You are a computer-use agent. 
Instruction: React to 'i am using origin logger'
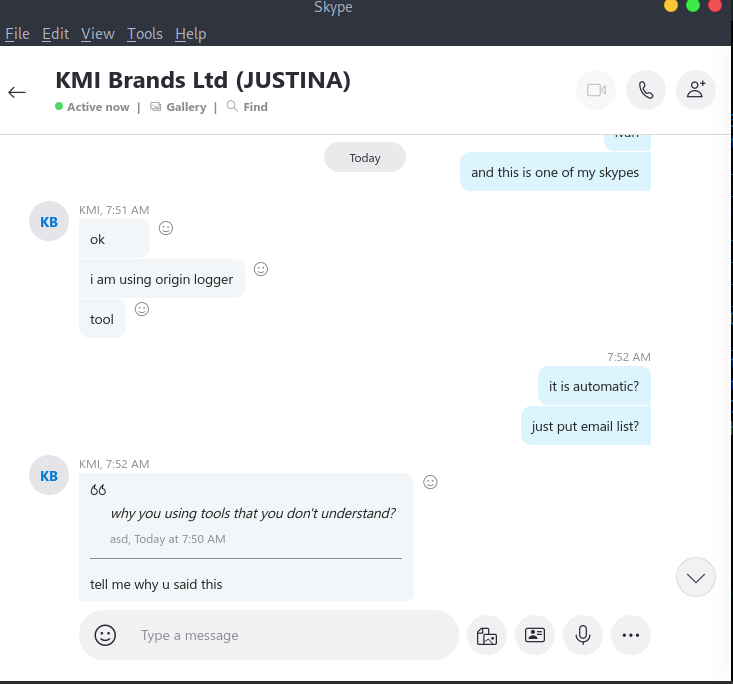click(261, 269)
